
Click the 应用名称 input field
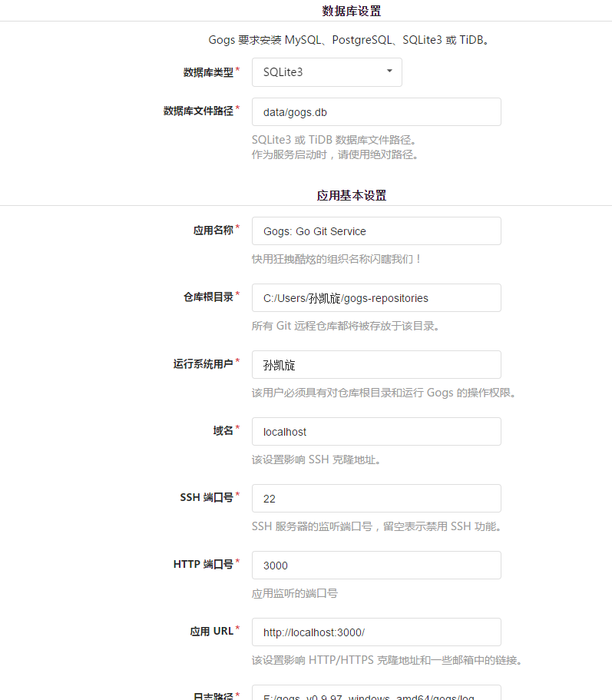(x=376, y=231)
